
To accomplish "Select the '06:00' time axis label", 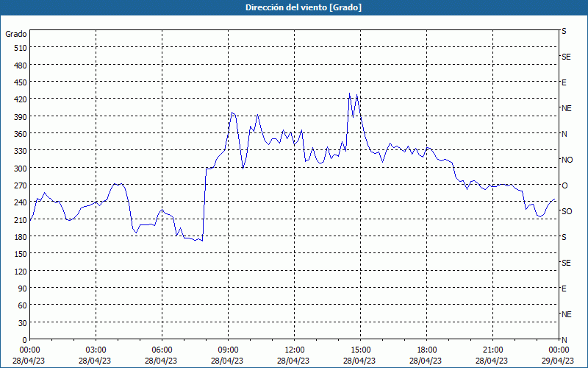I will pyautogui.click(x=162, y=350).
